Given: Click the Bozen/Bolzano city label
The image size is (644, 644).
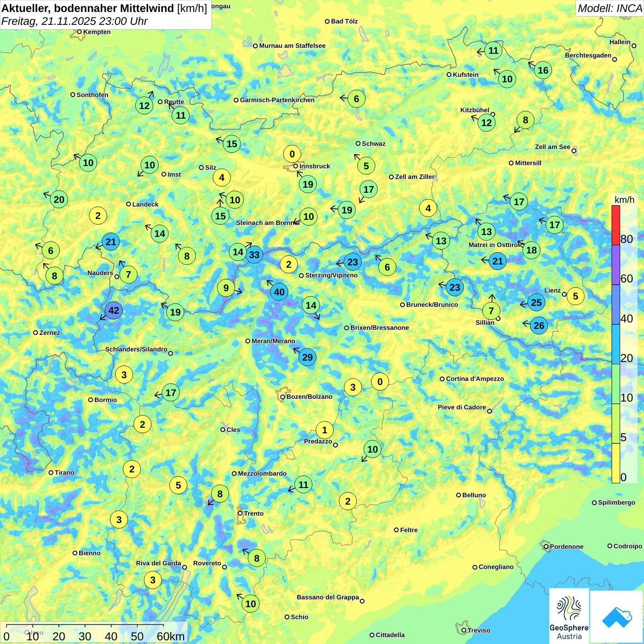Looking at the screenshot, I should (x=309, y=397).
